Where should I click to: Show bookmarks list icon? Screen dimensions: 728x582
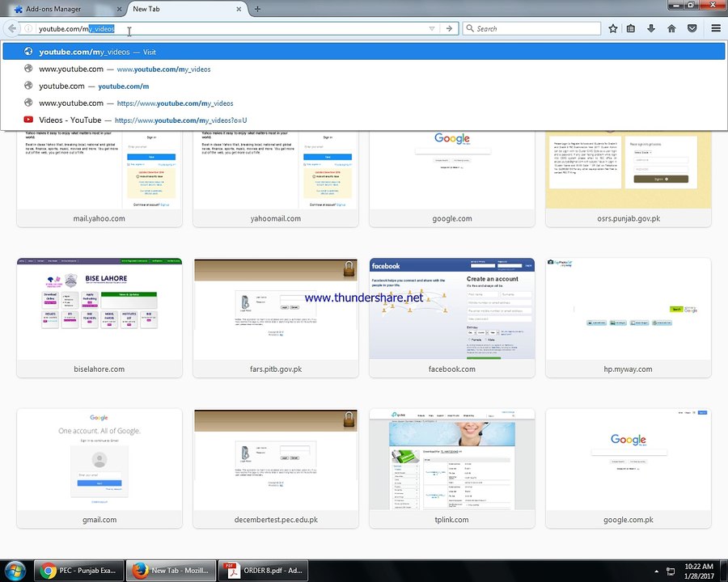pos(630,29)
